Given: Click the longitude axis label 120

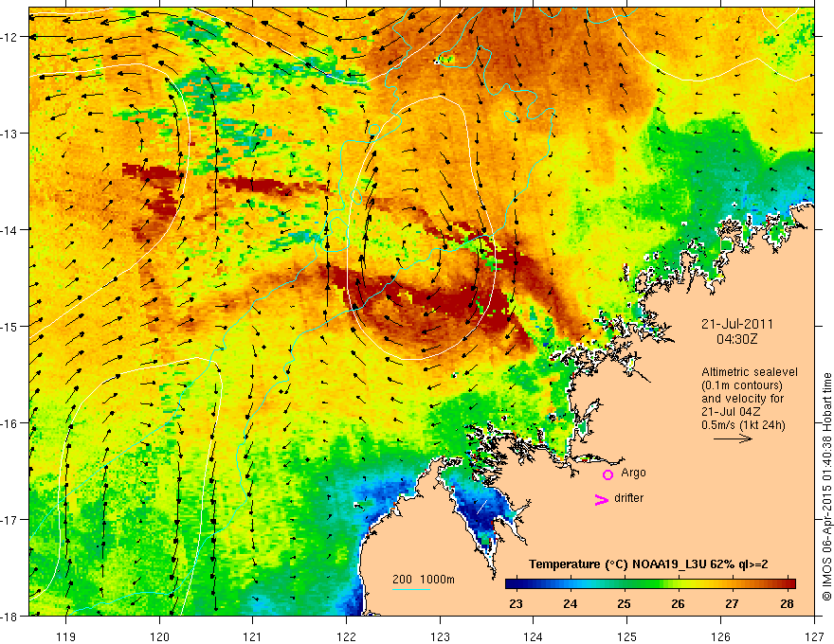Looking at the screenshot, I should [159, 636].
